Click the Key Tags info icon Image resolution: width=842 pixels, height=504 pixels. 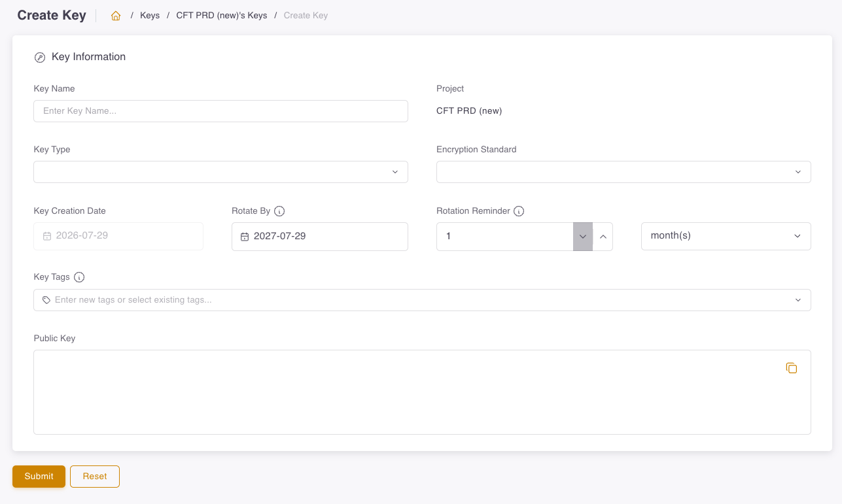pos(79,277)
